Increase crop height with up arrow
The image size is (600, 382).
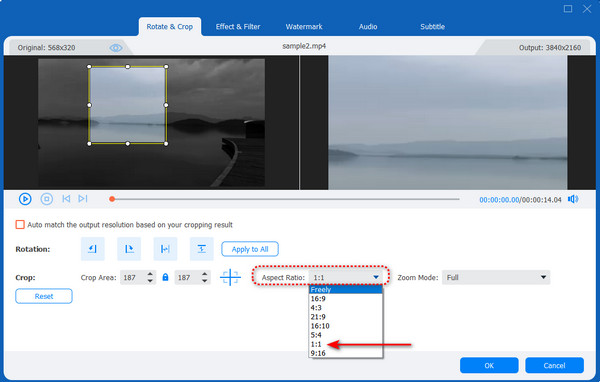click(205, 274)
